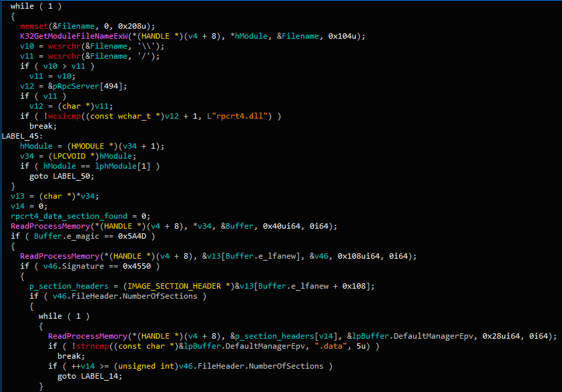The height and width of the screenshot is (392, 562).
Task: Click the 0x28ui64 size argument
Action: [x=501, y=337]
